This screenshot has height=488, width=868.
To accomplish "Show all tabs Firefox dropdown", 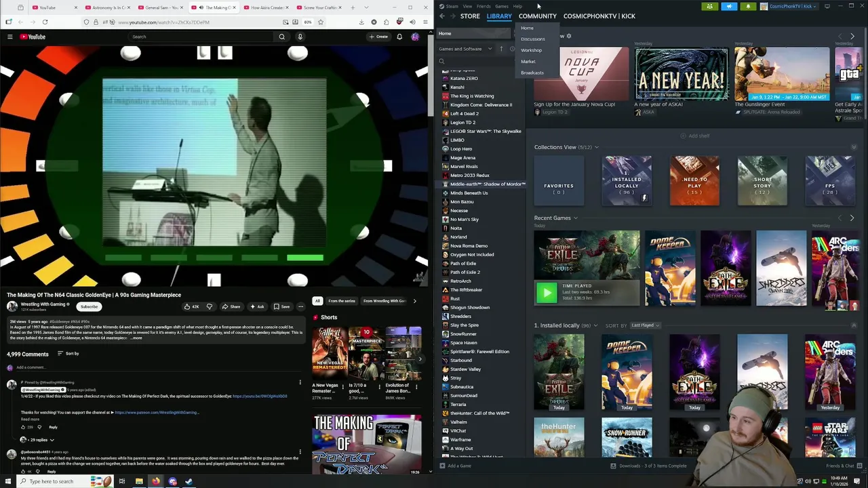I will 366,7.
